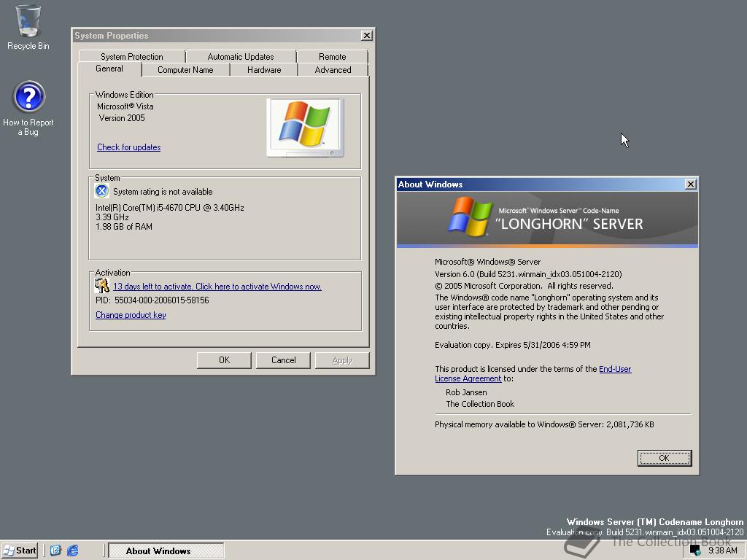Viewport: 747px width, 560px height.
Task: Select the PID 55034-000-2006015-58156 text
Action: (x=152, y=300)
